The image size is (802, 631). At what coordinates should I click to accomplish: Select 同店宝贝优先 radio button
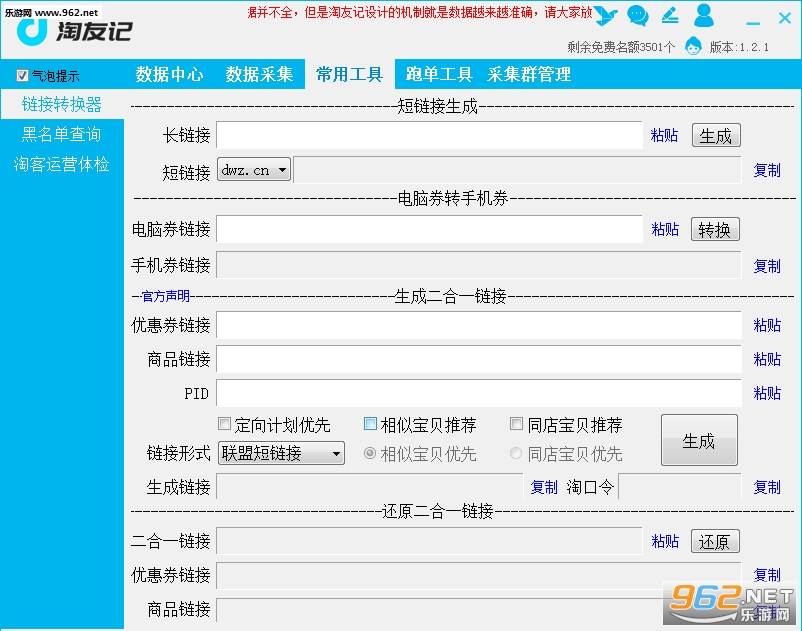(x=516, y=453)
